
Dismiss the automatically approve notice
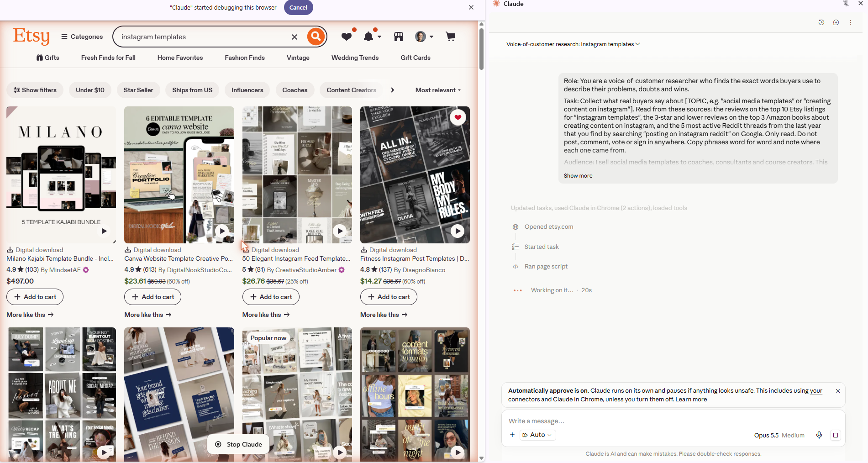click(x=838, y=391)
